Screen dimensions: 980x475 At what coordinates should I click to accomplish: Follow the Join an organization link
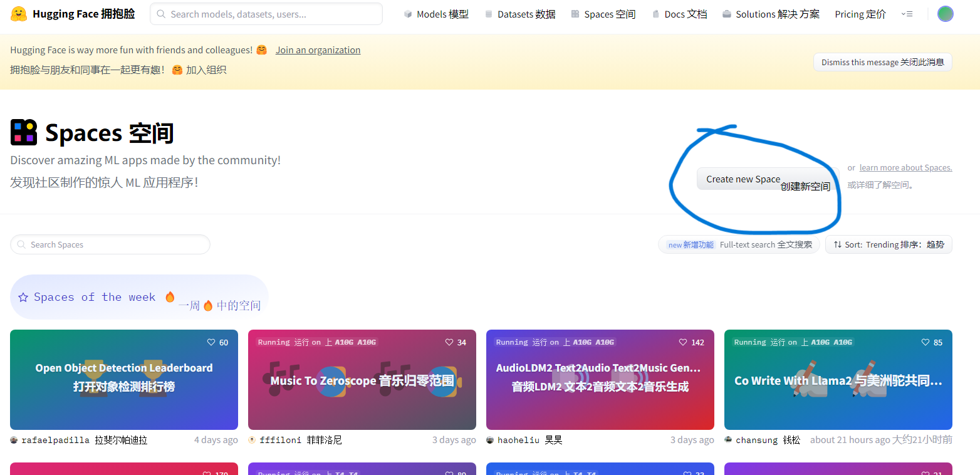pyautogui.click(x=318, y=50)
